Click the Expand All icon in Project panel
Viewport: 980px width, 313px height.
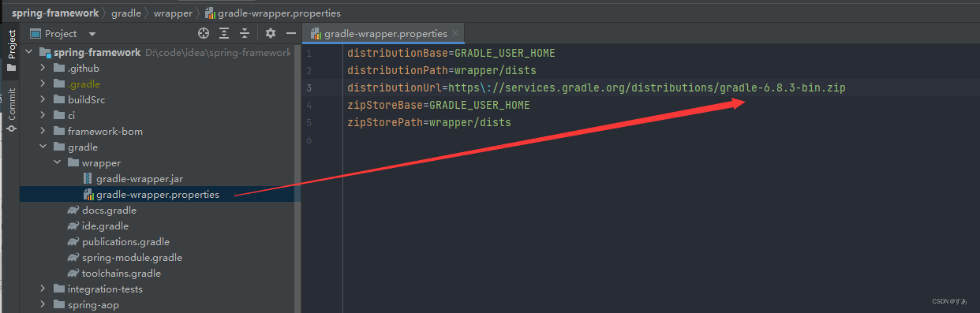(x=224, y=33)
